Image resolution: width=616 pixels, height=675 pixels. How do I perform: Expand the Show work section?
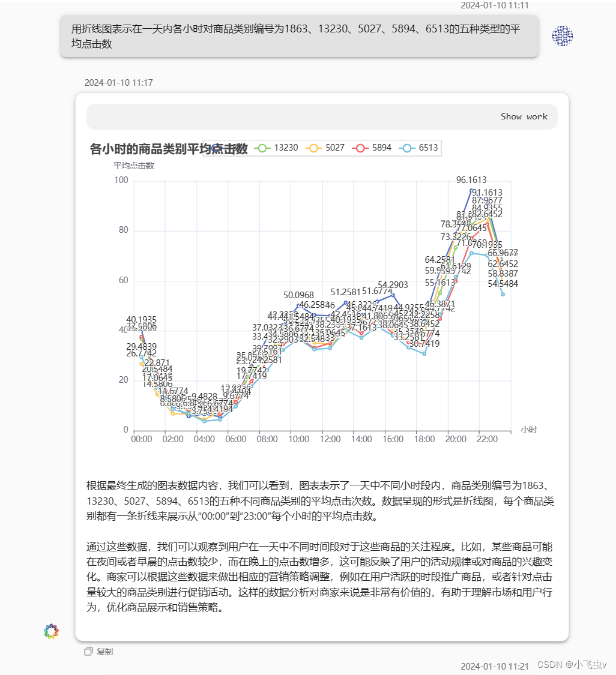524,116
